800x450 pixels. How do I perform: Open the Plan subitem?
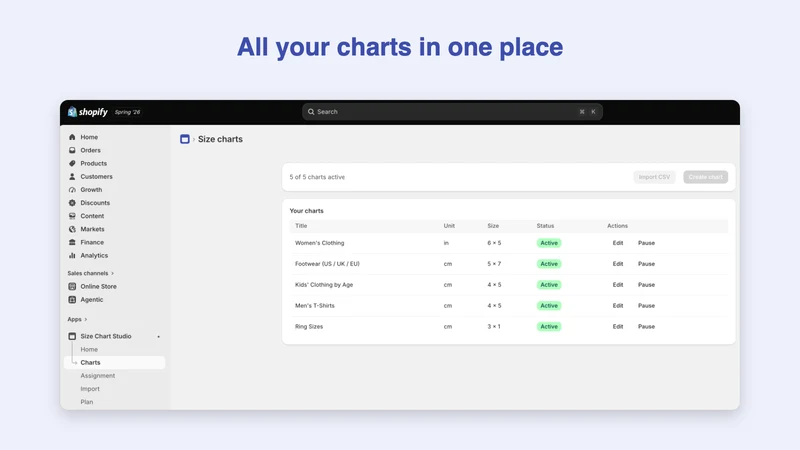pyautogui.click(x=87, y=402)
